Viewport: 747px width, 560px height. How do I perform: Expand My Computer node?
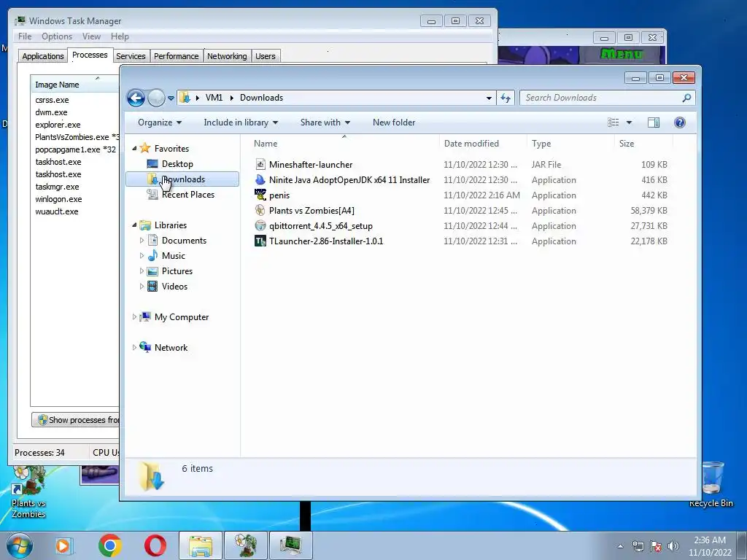tap(134, 316)
